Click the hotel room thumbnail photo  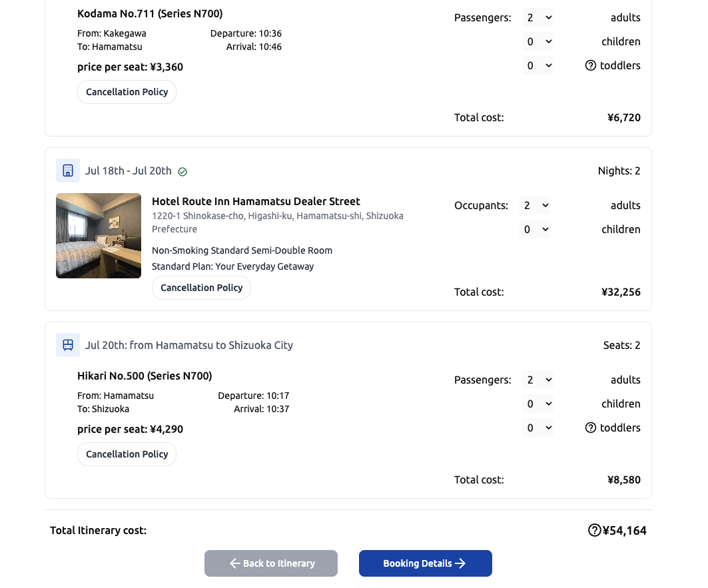click(99, 236)
